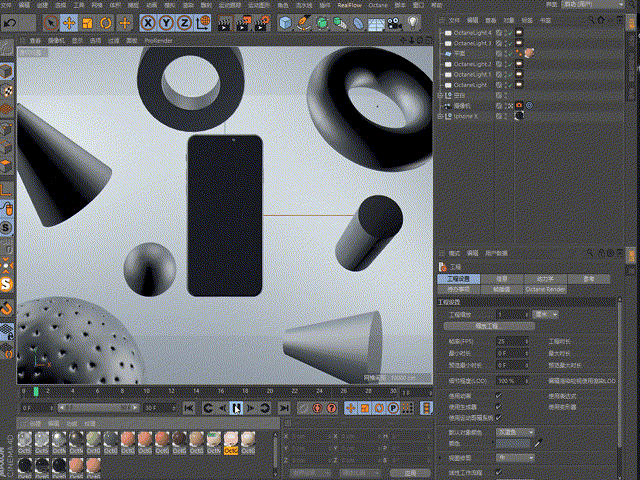Add a Camera object from toolbar

point(394,23)
